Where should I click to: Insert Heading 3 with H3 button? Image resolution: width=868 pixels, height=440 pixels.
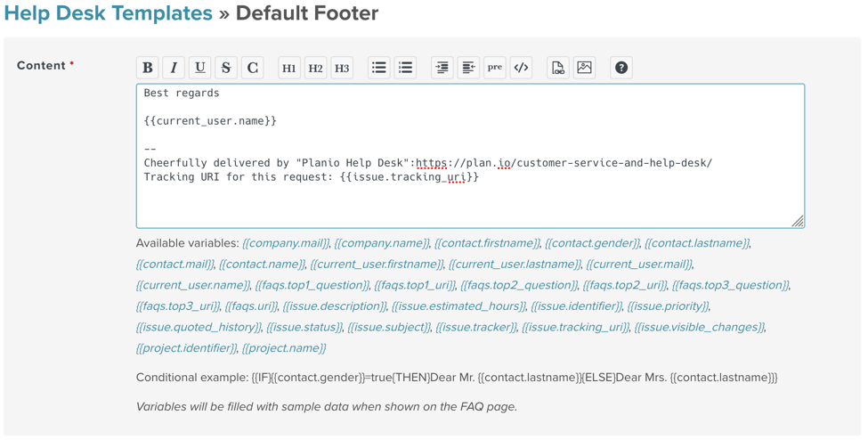point(342,68)
